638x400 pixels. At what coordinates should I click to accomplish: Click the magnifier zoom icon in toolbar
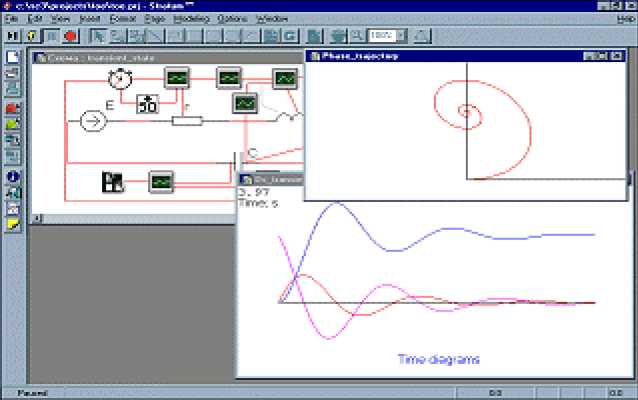click(357, 36)
